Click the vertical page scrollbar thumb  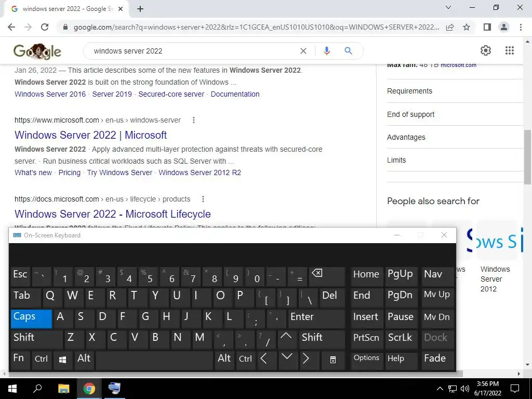pos(527,157)
